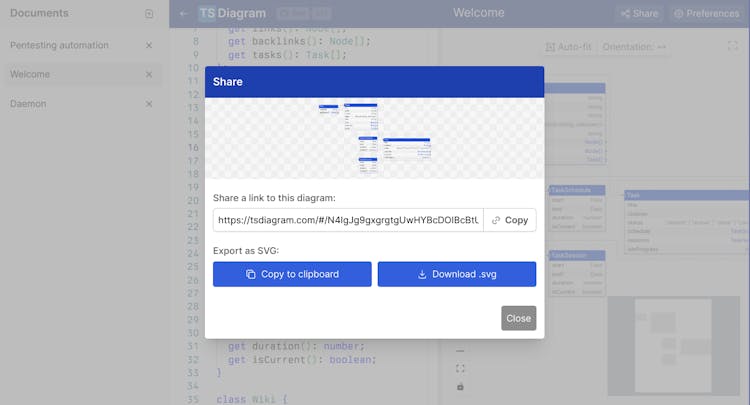Click the new document icon beside Documents
Viewport: 750px width, 405px height.
(x=149, y=14)
